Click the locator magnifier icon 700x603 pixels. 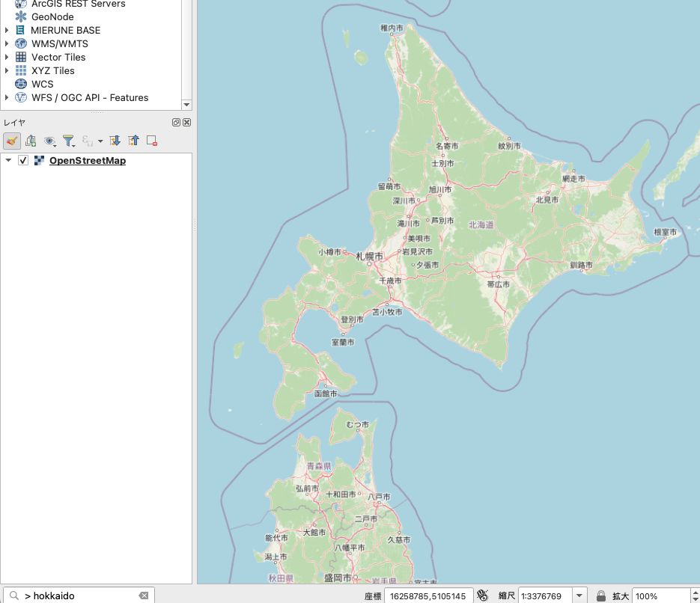(13, 596)
